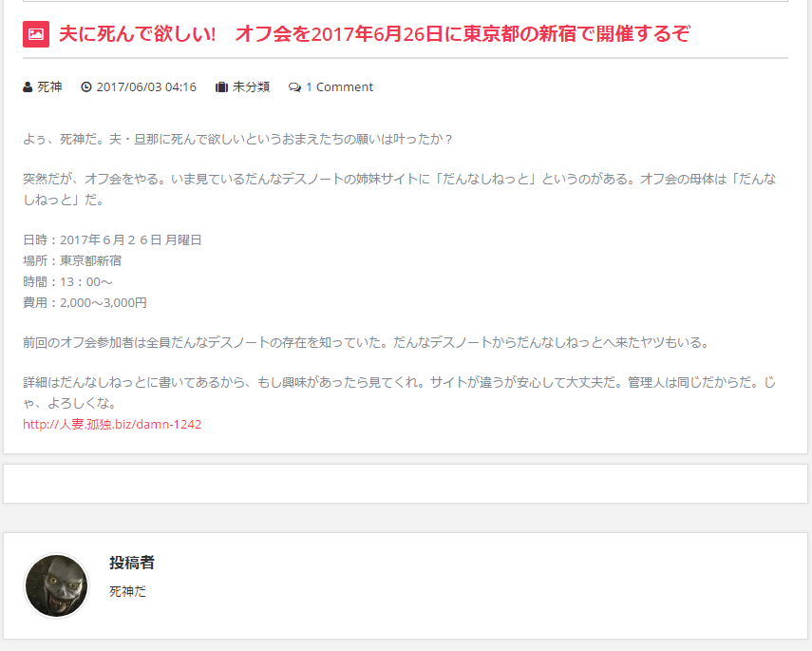Screen dimensions: 812x651
Task: Jump to the 1 Comment link
Action: pos(339,87)
